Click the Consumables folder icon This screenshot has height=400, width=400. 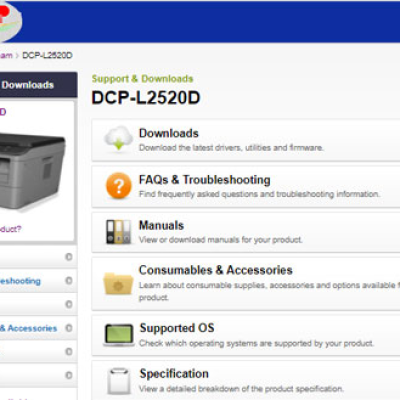click(x=118, y=283)
